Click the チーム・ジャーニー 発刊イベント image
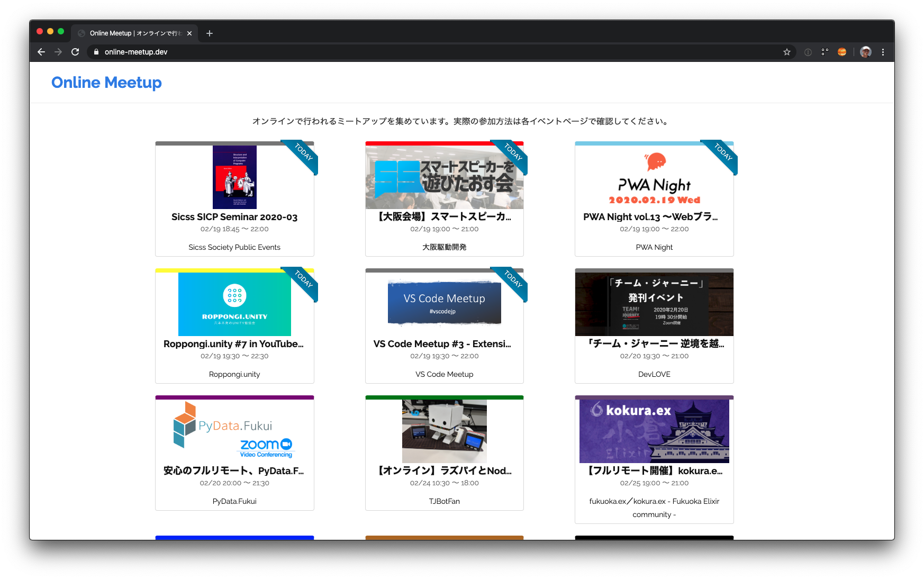The width and height of the screenshot is (924, 579). [655, 304]
